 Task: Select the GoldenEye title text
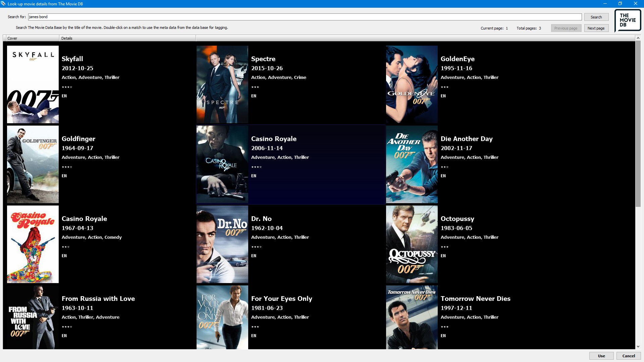point(458,59)
